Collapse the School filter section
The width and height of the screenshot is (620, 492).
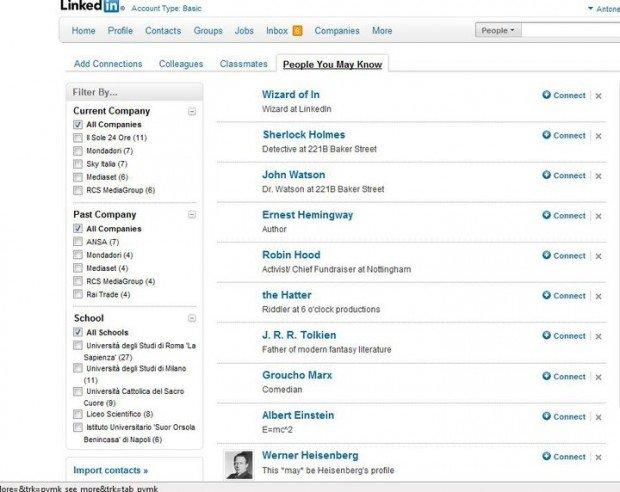(192, 318)
